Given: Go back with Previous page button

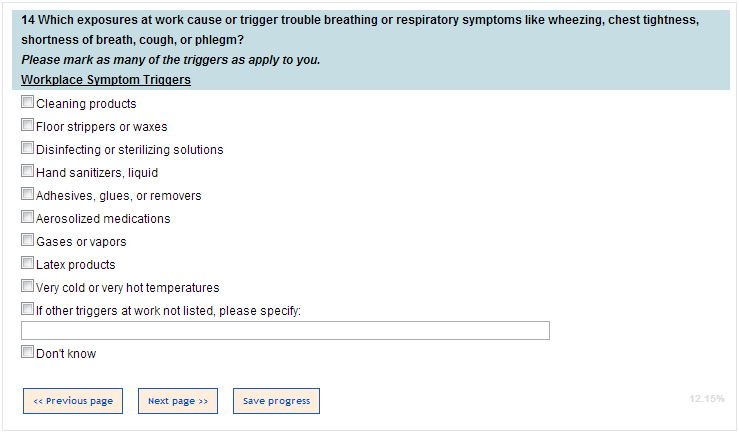Looking at the screenshot, I should (73, 401).
